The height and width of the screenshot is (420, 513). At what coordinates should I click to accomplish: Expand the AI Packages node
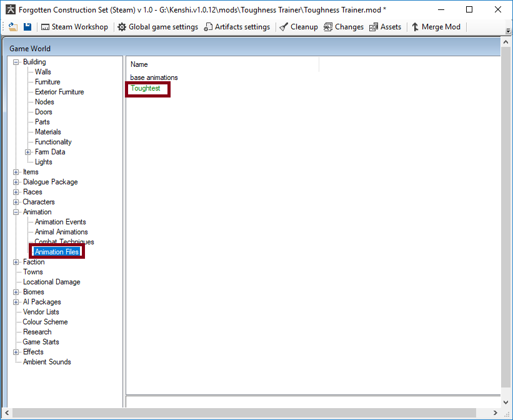coord(16,302)
